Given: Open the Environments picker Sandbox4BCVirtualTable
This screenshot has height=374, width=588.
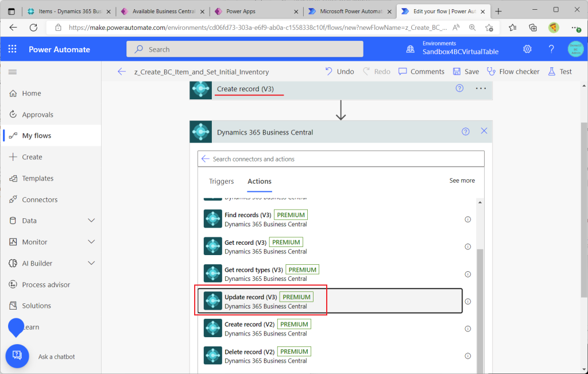Looking at the screenshot, I should click(x=452, y=48).
